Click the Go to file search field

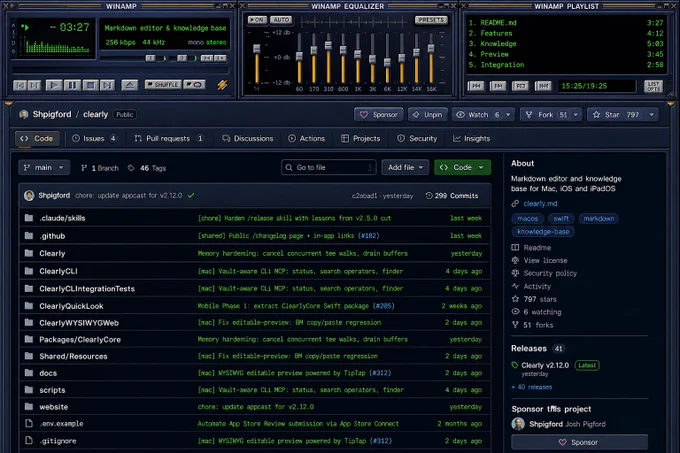(x=328, y=167)
